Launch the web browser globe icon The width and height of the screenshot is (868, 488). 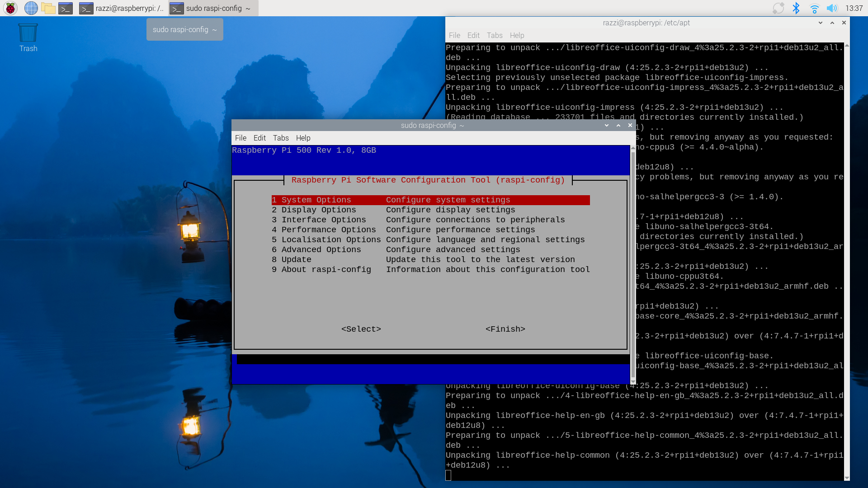31,8
